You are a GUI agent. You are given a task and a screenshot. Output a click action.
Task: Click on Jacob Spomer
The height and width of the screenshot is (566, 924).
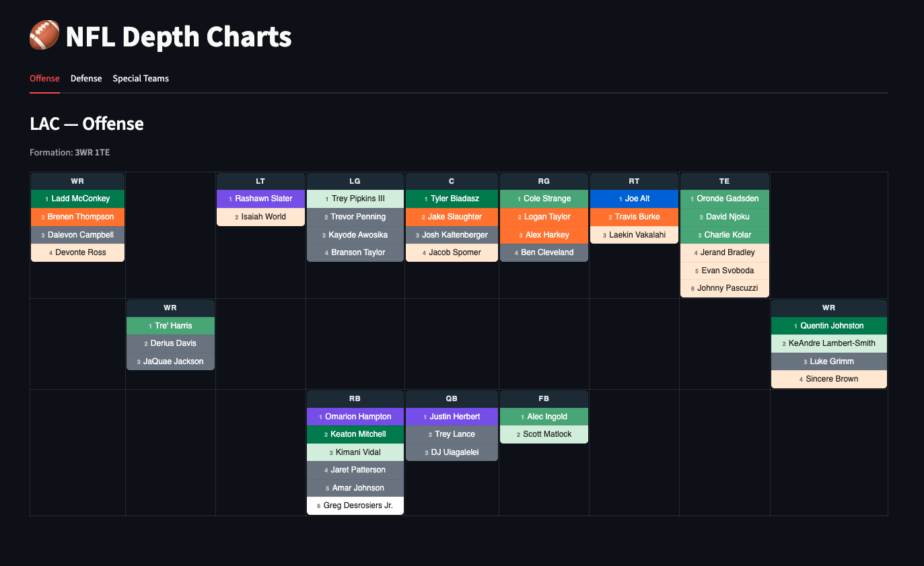pyautogui.click(x=452, y=252)
